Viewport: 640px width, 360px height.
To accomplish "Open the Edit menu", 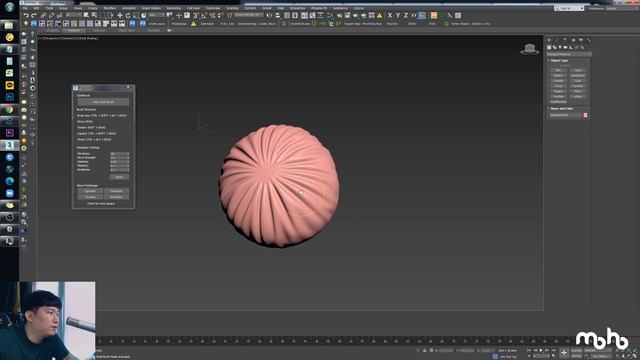I will pos(36,8).
